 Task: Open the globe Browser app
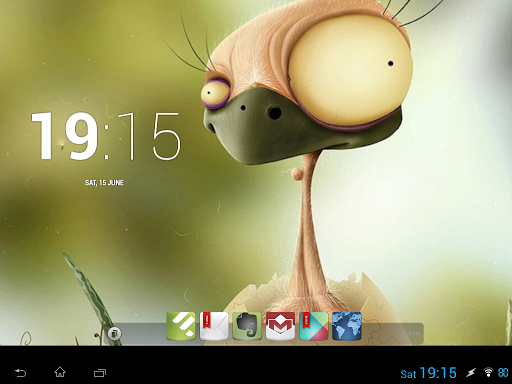point(347,326)
